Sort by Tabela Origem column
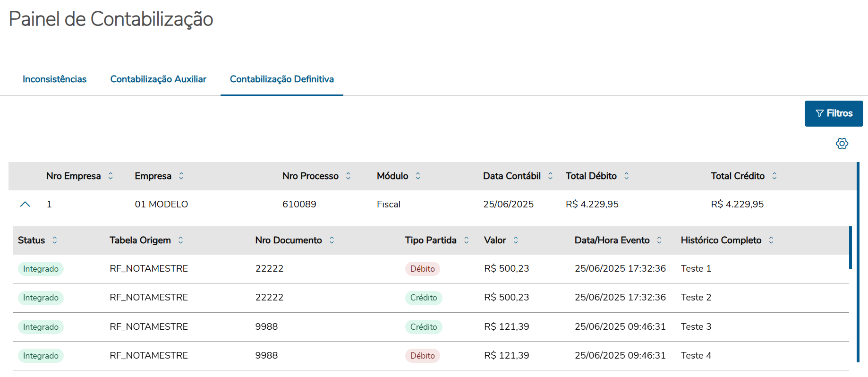Image resolution: width=868 pixels, height=377 pixels. [x=181, y=240]
